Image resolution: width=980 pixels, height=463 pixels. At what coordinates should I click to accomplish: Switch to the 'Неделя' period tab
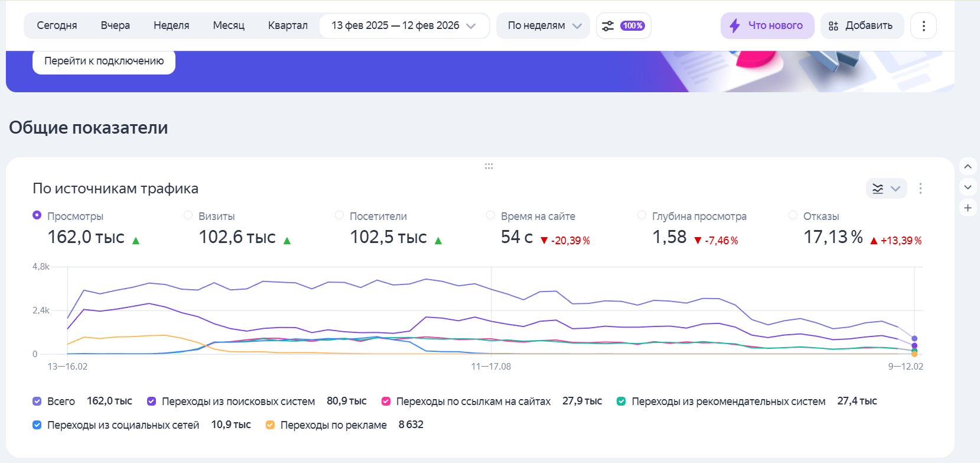[x=171, y=26]
